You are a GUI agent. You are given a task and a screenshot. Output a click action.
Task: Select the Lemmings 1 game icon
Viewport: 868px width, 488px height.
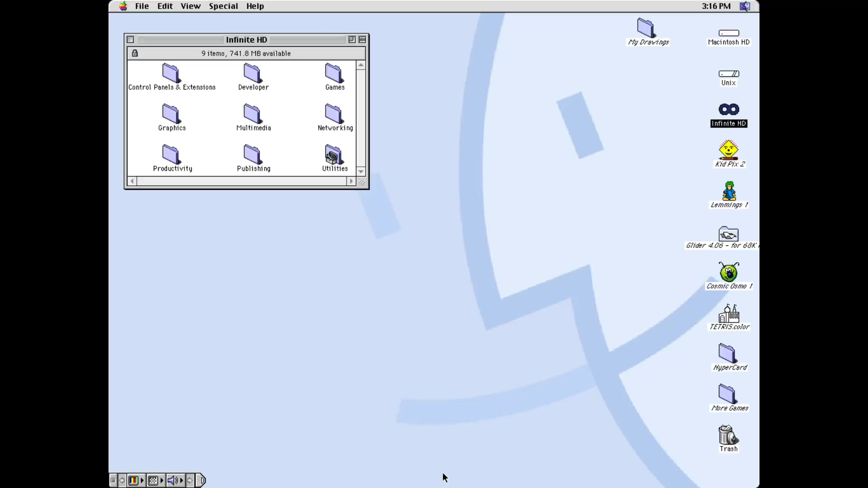point(729,191)
